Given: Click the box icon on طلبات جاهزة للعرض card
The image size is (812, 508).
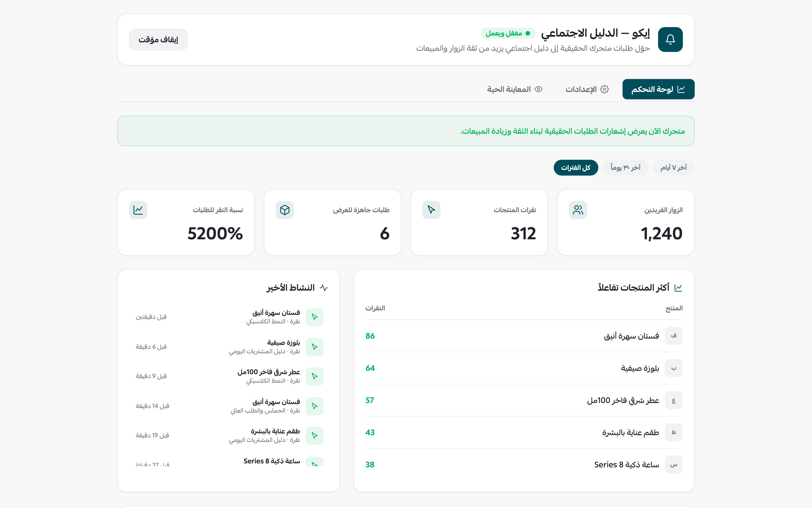Looking at the screenshot, I should click(x=284, y=210).
